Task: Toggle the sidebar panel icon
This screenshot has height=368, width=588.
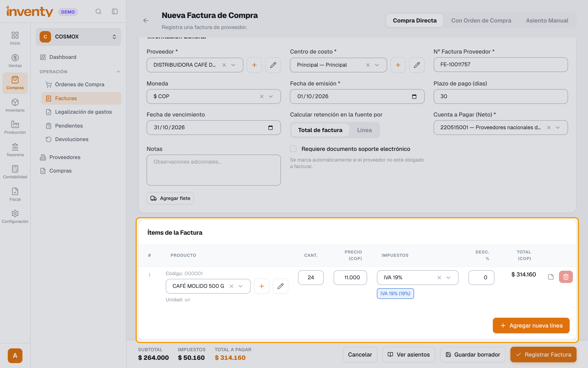Action: 115,11
